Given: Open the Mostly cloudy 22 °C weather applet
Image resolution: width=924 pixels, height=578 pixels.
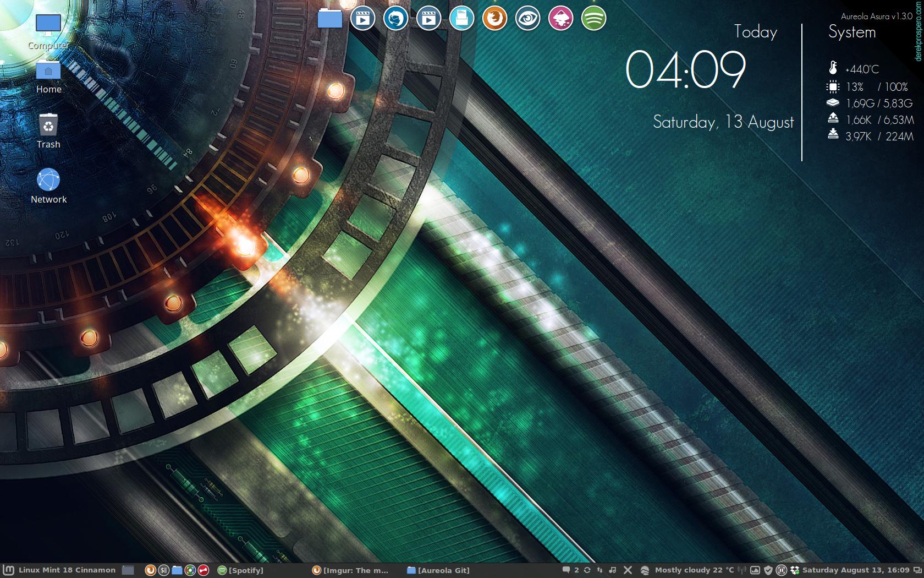Looking at the screenshot, I should [x=694, y=570].
